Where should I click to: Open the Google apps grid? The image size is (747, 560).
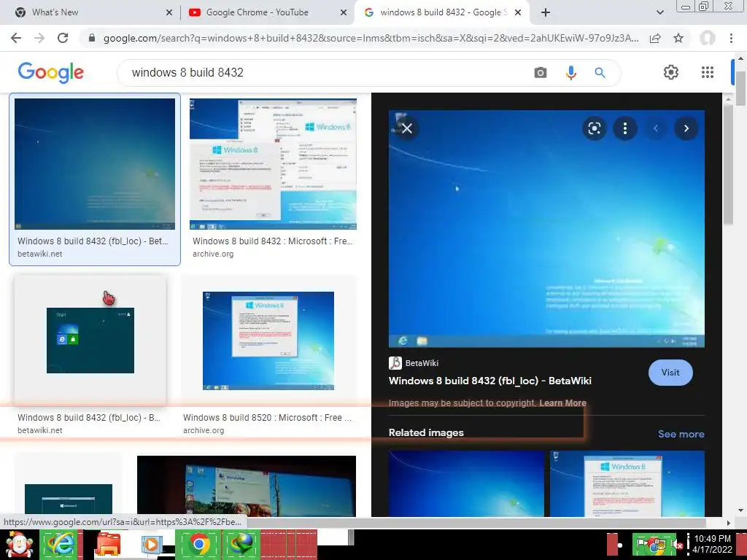708,72
